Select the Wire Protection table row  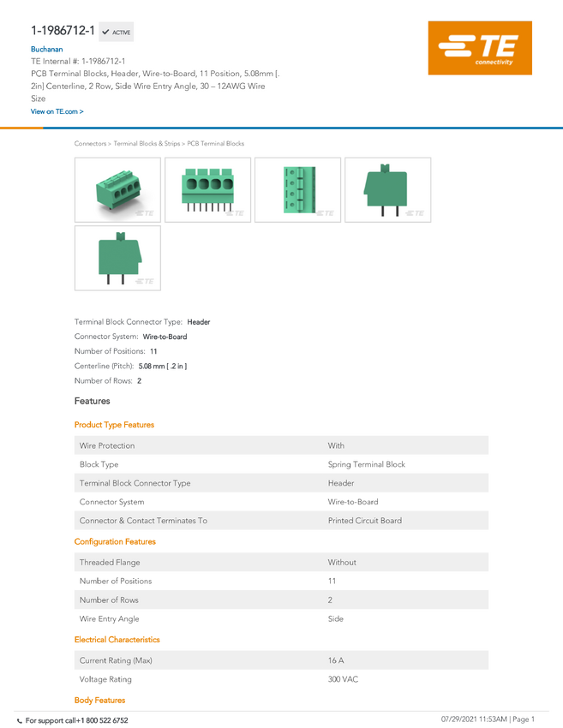281,445
